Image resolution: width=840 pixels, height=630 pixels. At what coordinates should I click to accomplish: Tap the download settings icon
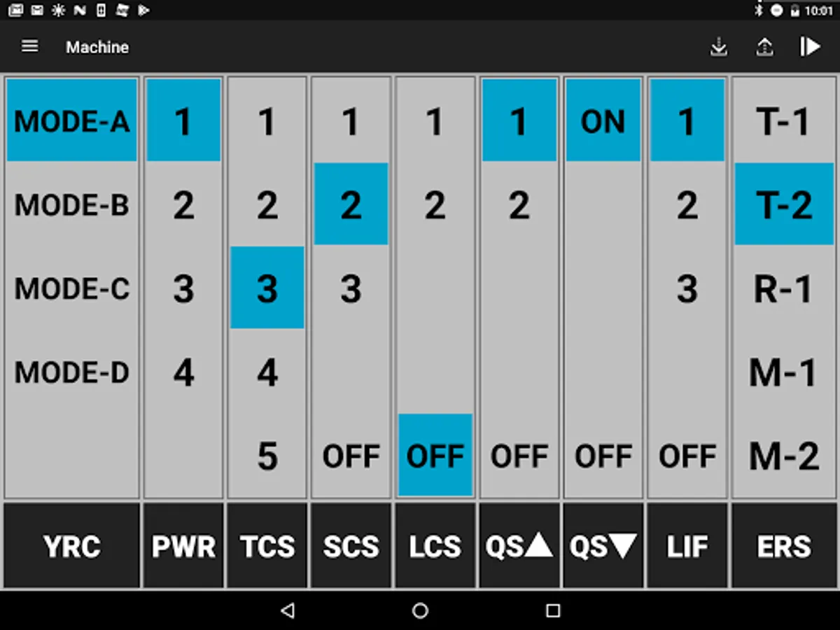pos(719,47)
